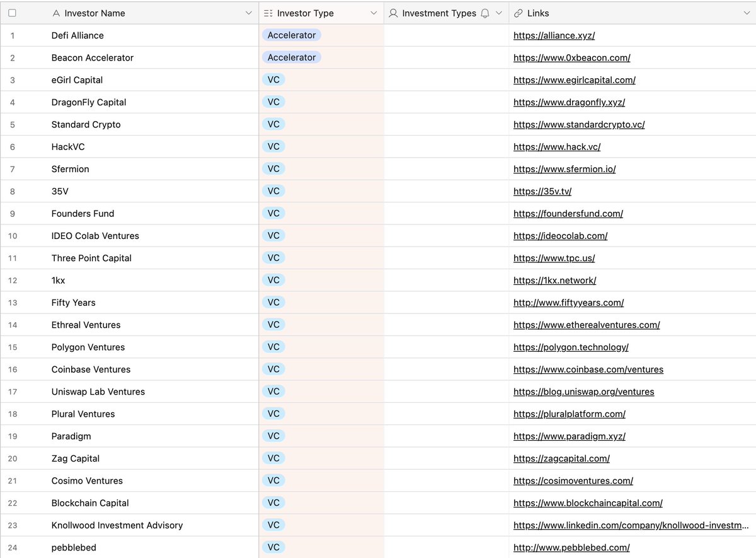Open the foundersfund.com link
Viewport: 756px width, 558px height.
pyautogui.click(x=568, y=214)
